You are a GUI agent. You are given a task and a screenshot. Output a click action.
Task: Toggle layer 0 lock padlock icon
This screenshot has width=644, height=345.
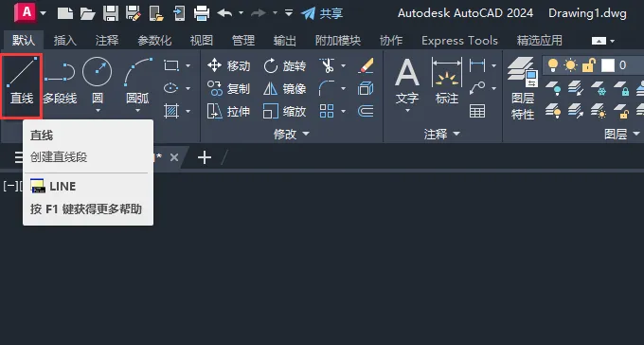coord(588,65)
